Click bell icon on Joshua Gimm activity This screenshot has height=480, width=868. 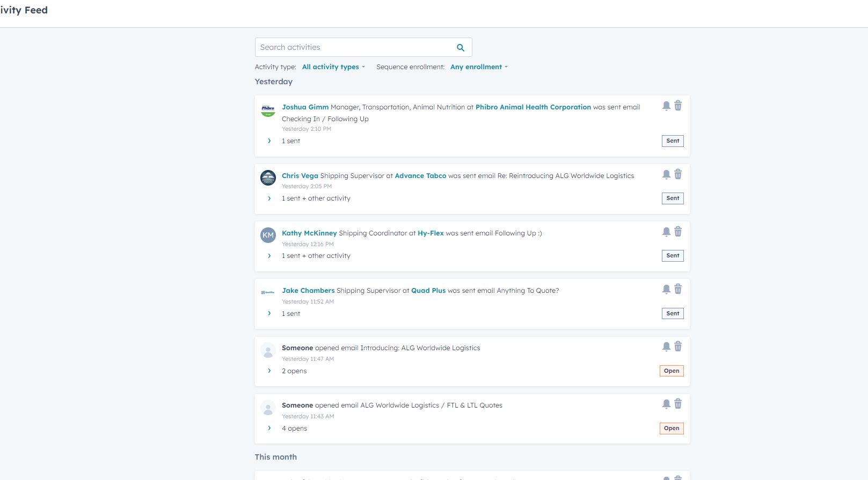coord(666,106)
